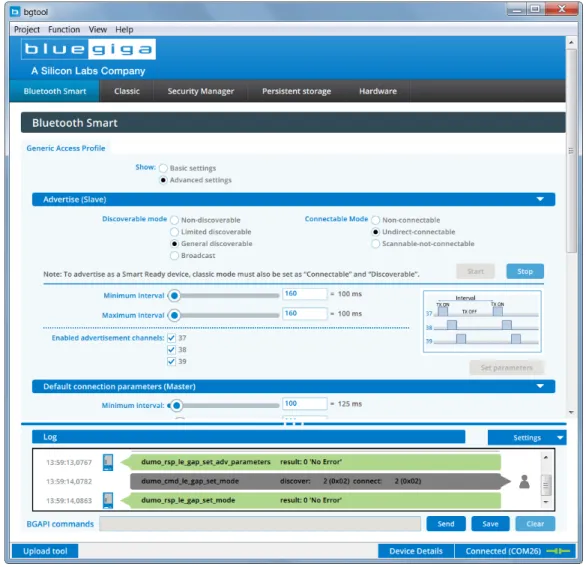The height and width of the screenshot is (567, 586).
Task: Click the Bluegiga logo
Action: tap(88, 49)
